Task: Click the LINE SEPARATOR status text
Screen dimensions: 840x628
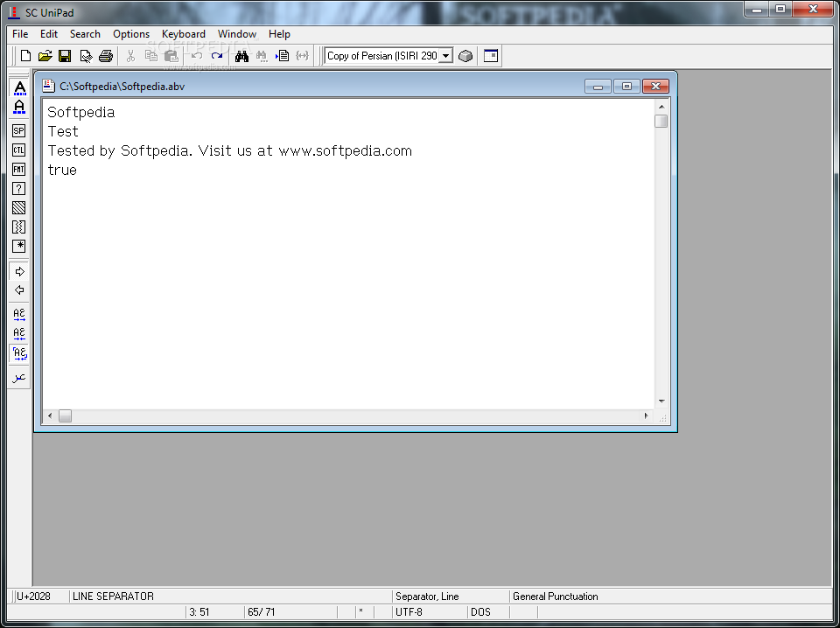Action: 113,597
